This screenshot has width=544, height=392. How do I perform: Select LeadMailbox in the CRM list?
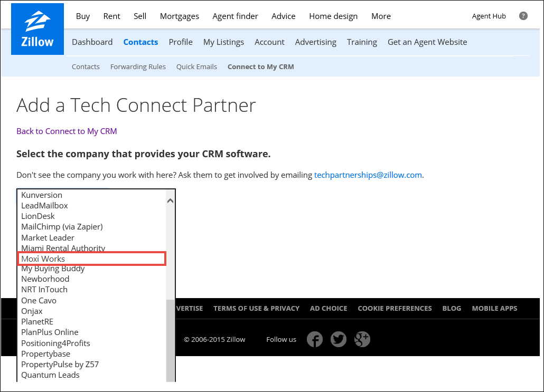click(x=92, y=206)
